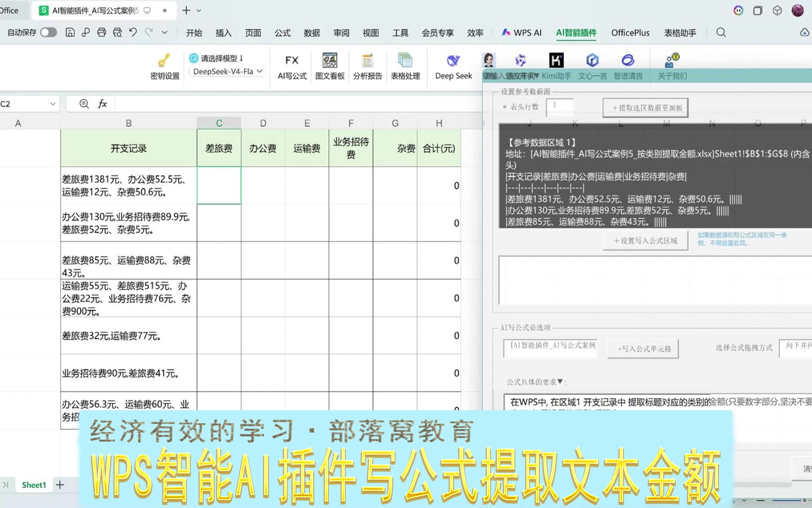
Task: Open the 分析报告 report tool
Action: 367,66
